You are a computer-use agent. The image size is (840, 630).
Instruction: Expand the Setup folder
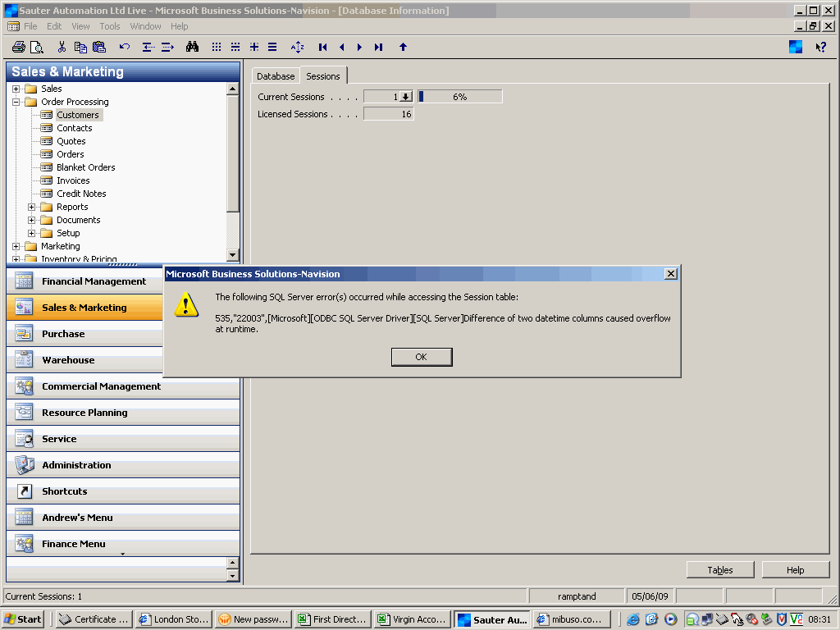(32, 233)
